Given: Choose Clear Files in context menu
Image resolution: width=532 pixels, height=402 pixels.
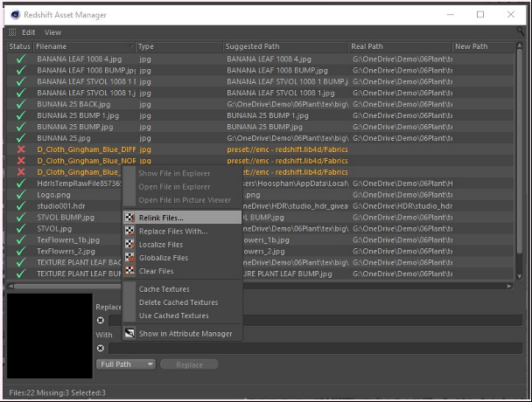Looking at the screenshot, I should tap(182, 271).
